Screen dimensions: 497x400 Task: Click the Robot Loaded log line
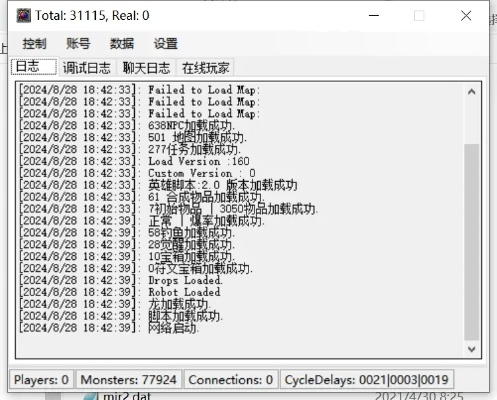(120, 292)
